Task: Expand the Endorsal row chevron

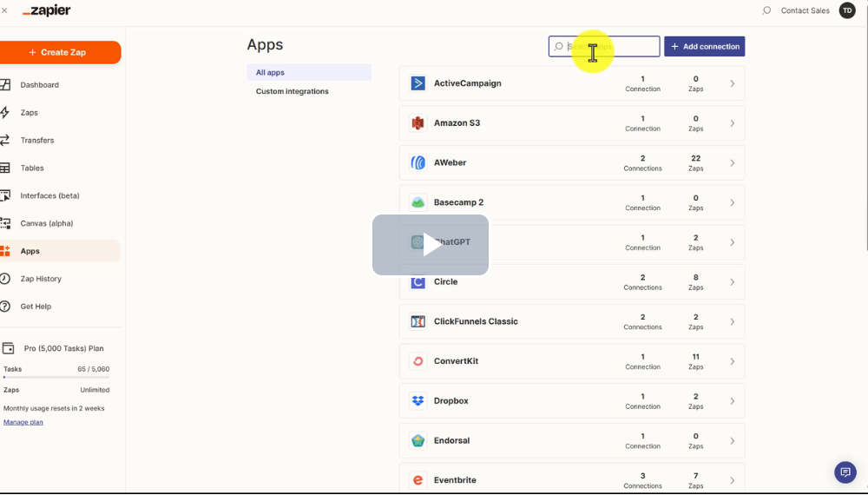Action: [x=732, y=441]
